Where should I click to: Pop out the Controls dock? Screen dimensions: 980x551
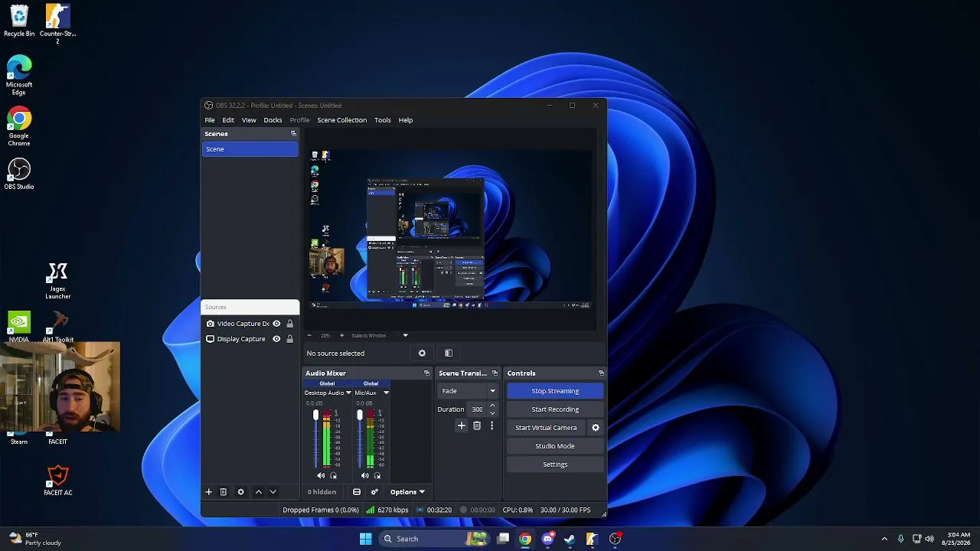[601, 373]
